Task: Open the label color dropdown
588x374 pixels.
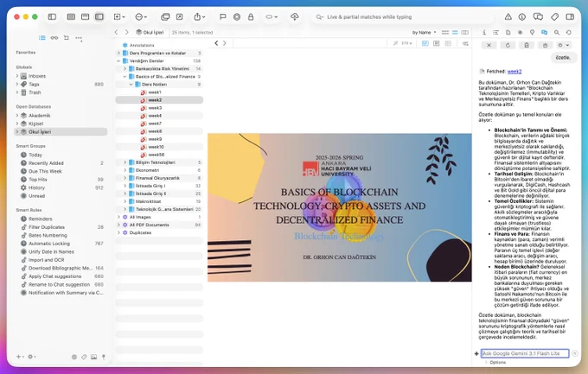Action: pyautogui.click(x=272, y=17)
